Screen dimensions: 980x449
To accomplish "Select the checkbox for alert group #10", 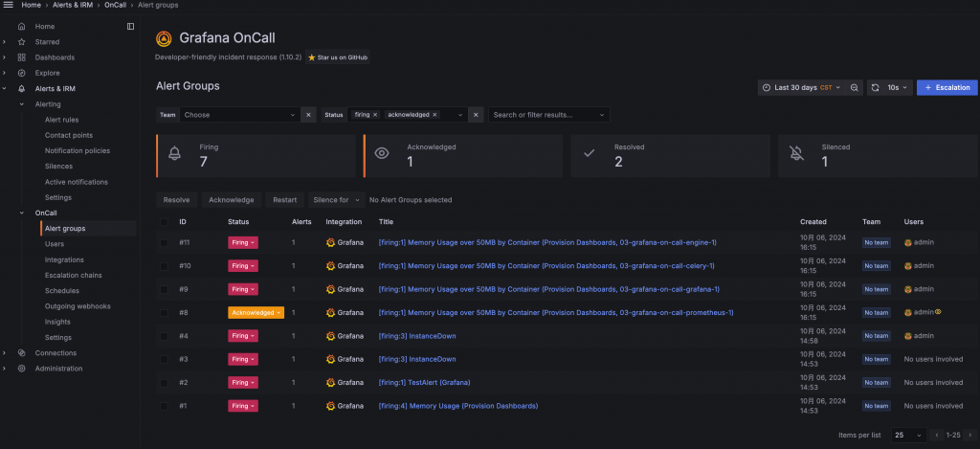I will 164,266.
